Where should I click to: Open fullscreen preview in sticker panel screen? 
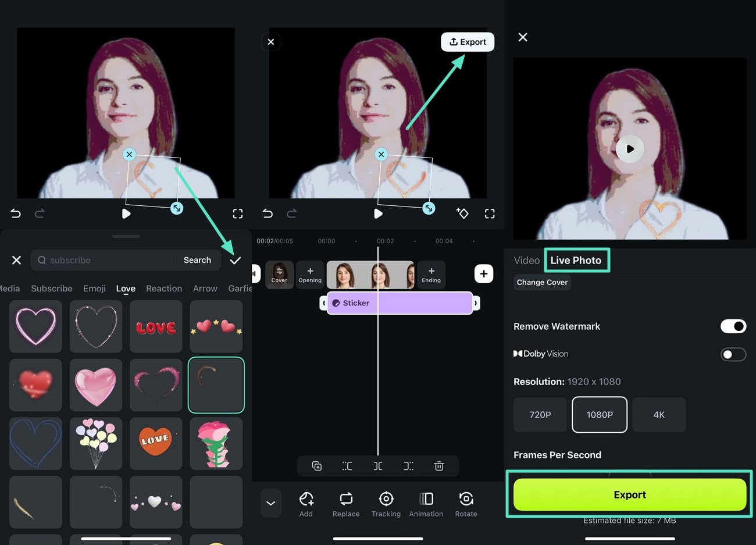238,213
